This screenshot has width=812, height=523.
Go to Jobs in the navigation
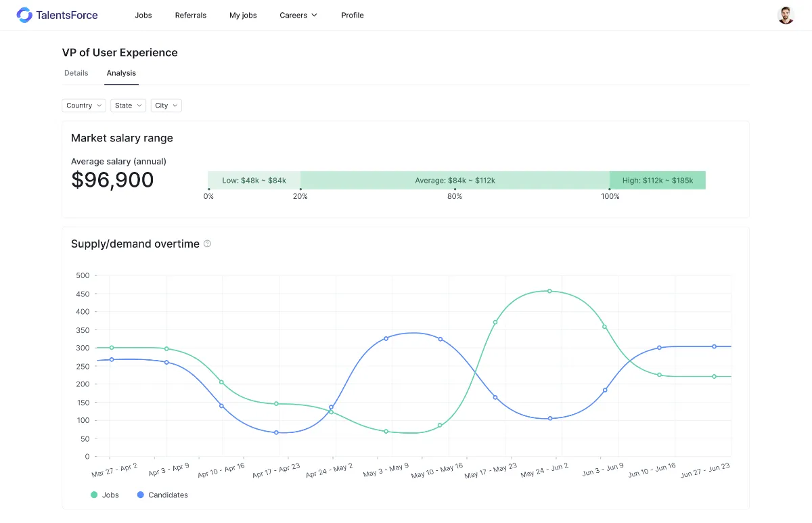click(x=143, y=15)
